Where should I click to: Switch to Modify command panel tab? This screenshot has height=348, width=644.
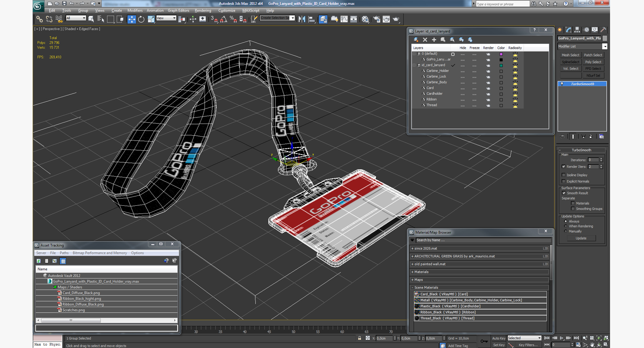[568, 30]
